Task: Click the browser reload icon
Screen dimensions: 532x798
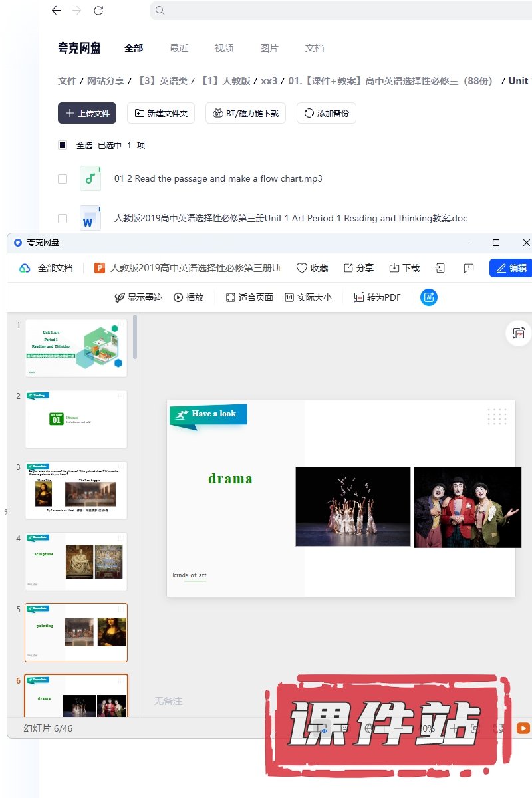Action: pyautogui.click(x=98, y=11)
